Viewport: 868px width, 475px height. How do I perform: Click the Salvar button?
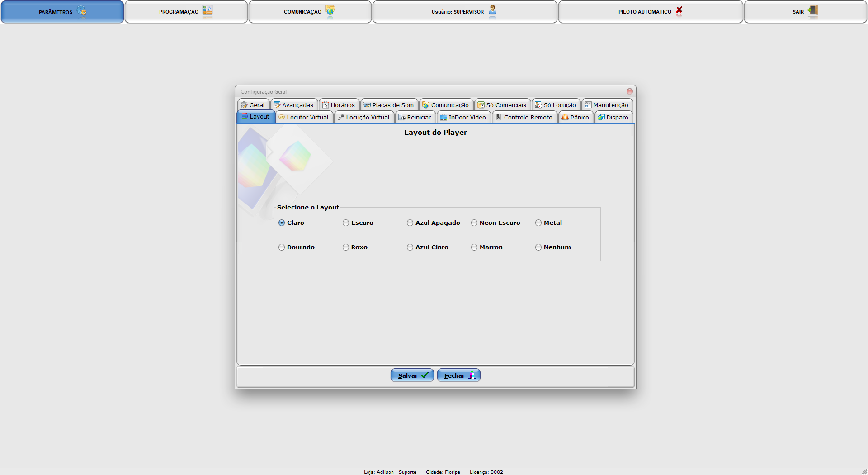click(412, 375)
